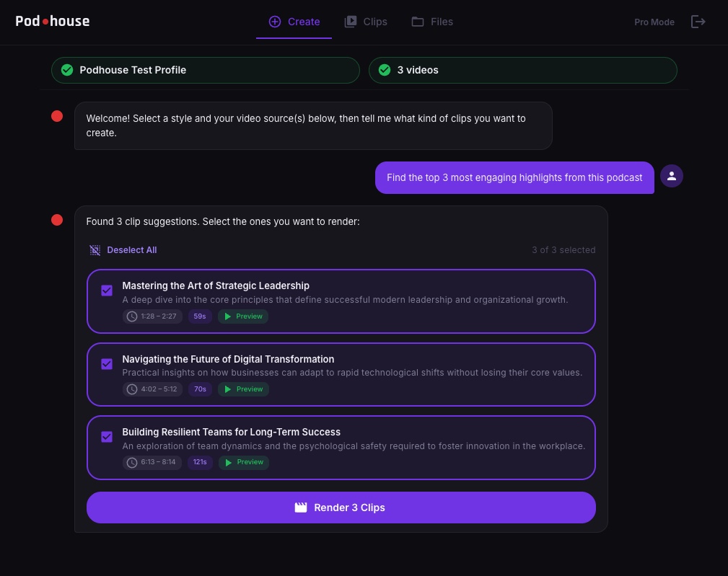Open the Podhouse Test Profile style selector

[205, 70]
